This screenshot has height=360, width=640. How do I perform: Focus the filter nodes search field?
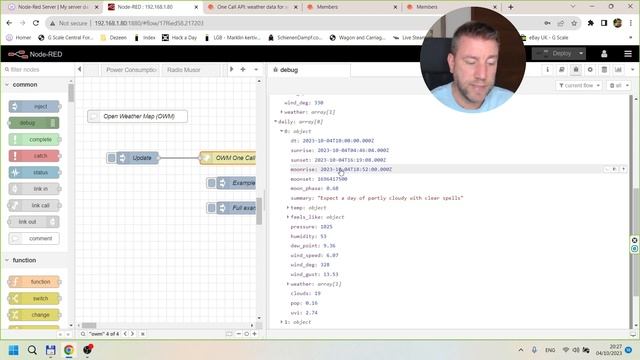[x=39, y=69]
